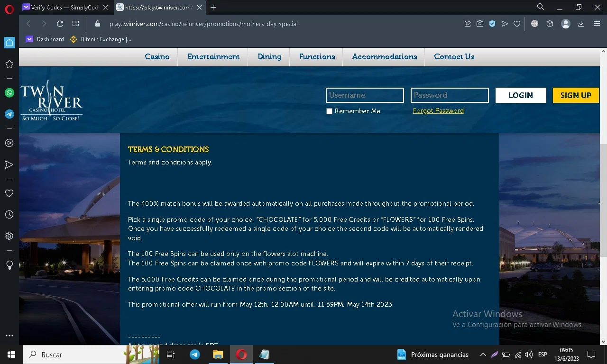Image resolution: width=607 pixels, height=364 pixels.
Task: Open Telegram in Opera sidebar
Action: (x=9, y=114)
